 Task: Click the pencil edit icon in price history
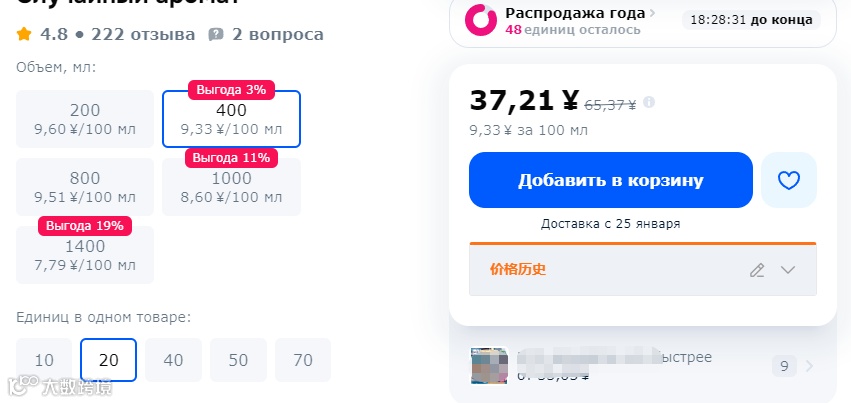pyautogui.click(x=757, y=270)
